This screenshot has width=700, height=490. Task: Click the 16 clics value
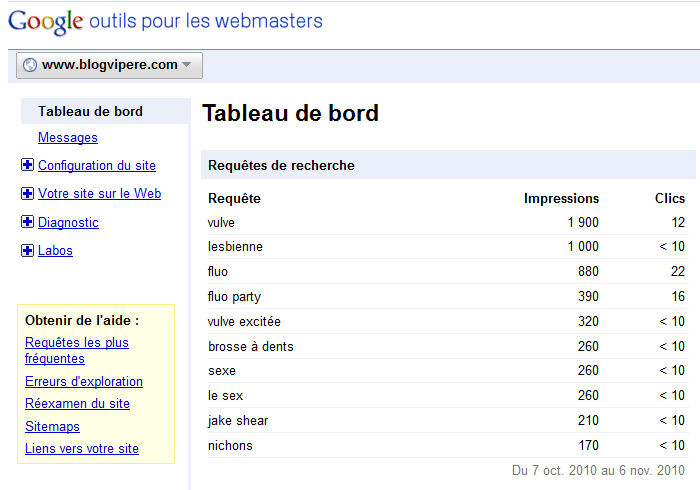point(678,296)
